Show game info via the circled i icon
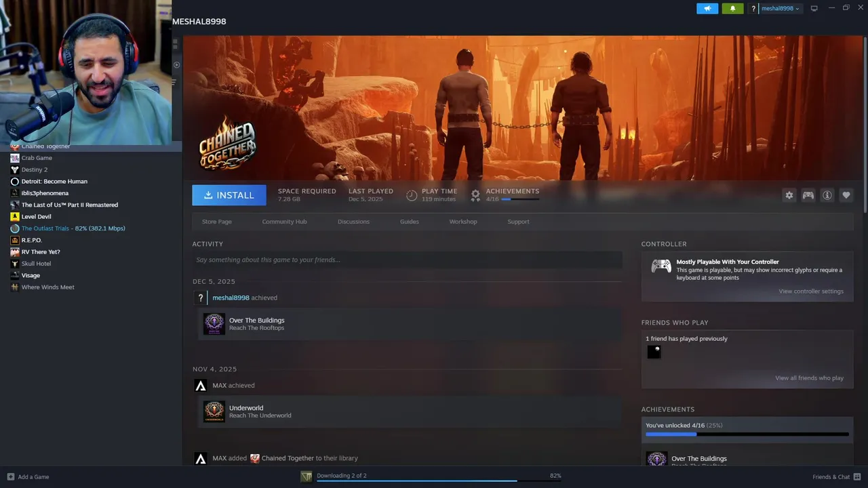 pyautogui.click(x=827, y=195)
